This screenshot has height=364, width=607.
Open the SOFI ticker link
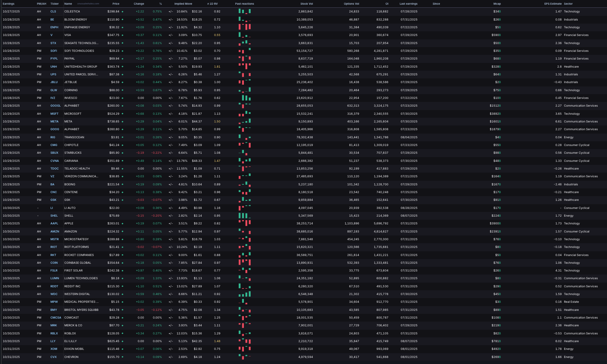[54, 51]
